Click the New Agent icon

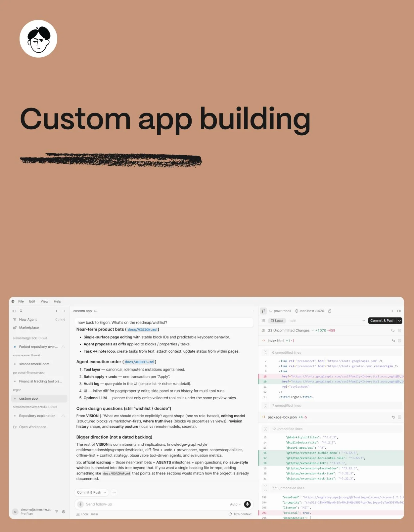pos(15,320)
